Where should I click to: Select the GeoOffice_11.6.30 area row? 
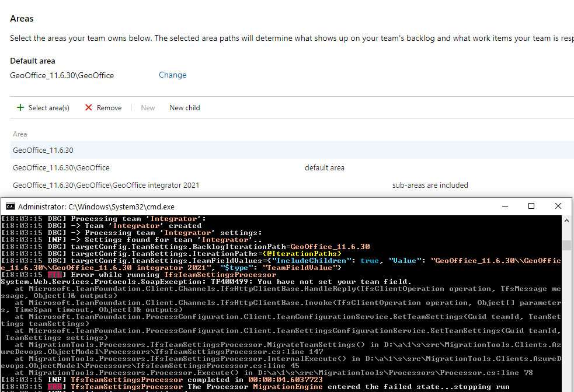(x=43, y=150)
